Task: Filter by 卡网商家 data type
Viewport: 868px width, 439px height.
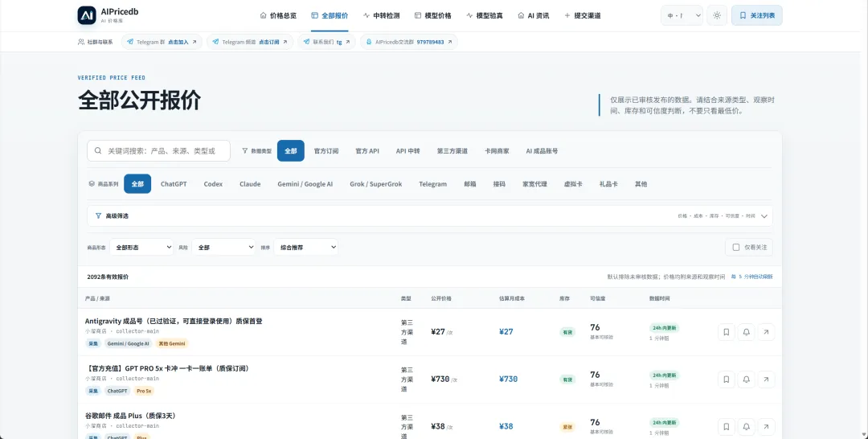Action: tap(497, 150)
